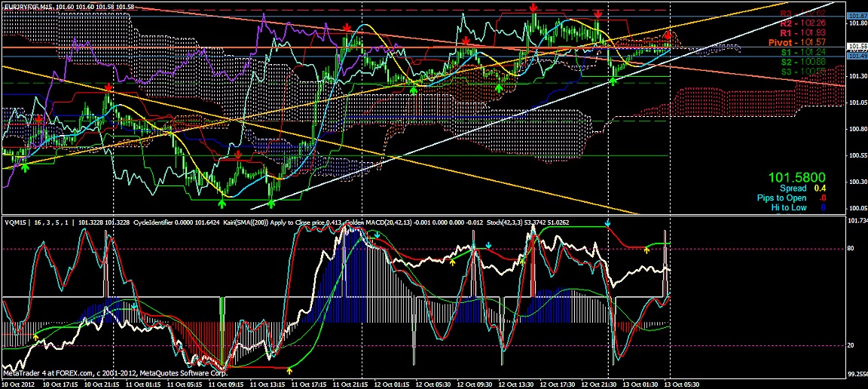Click the rightmost red sell arrow on price chart

[668, 35]
